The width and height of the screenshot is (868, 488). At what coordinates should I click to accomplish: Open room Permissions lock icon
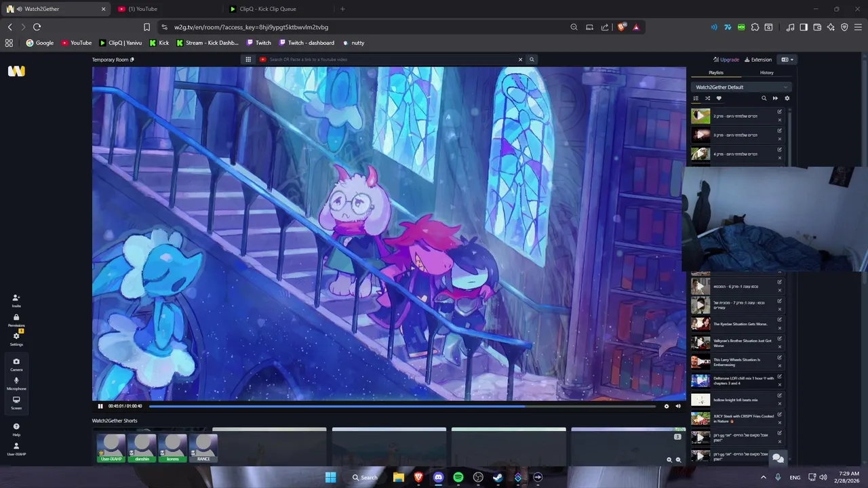[x=16, y=320]
